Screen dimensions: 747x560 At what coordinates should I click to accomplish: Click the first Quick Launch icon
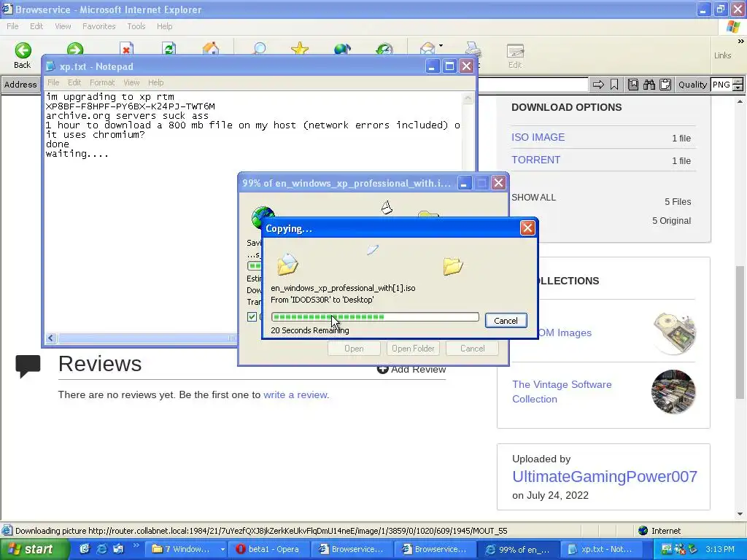(x=85, y=549)
